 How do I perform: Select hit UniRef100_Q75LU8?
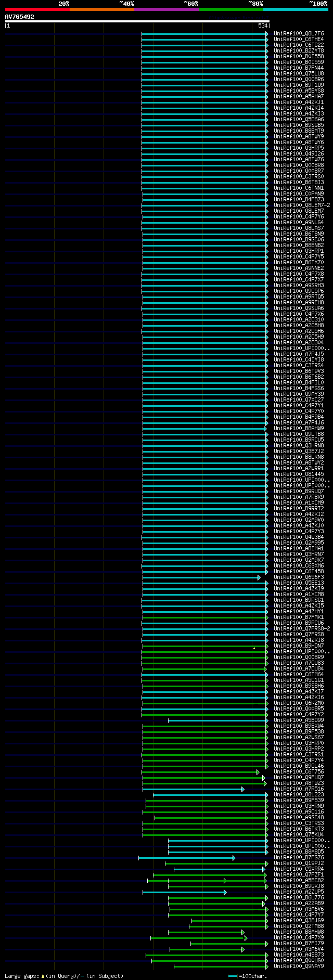299,74
